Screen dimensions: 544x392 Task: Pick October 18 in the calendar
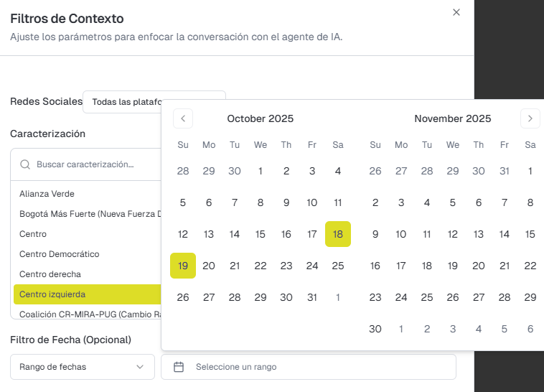(x=338, y=234)
